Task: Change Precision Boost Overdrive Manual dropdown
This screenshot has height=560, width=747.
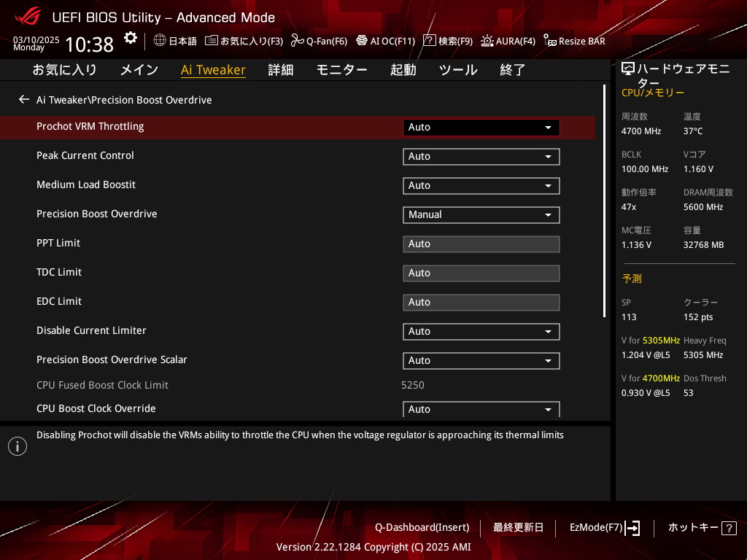Action: click(481, 215)
